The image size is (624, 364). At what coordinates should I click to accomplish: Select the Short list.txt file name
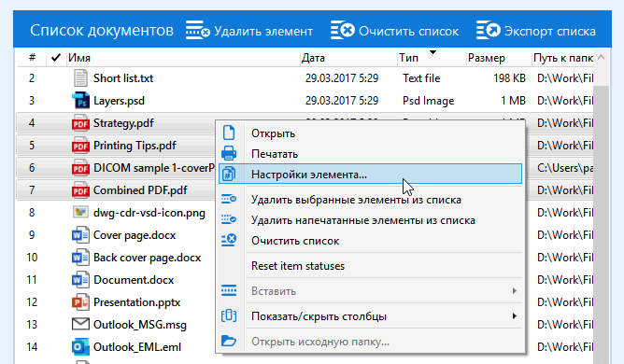[123, 78]
